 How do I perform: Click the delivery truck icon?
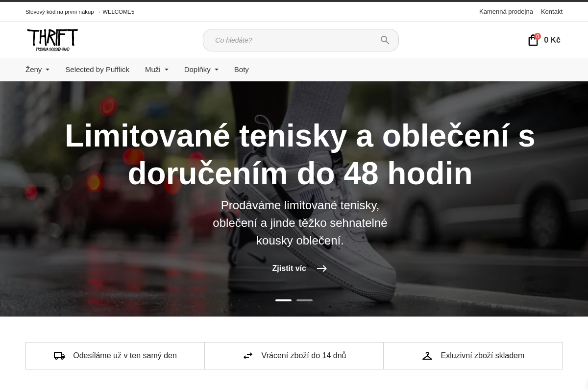tap(59, 355)
